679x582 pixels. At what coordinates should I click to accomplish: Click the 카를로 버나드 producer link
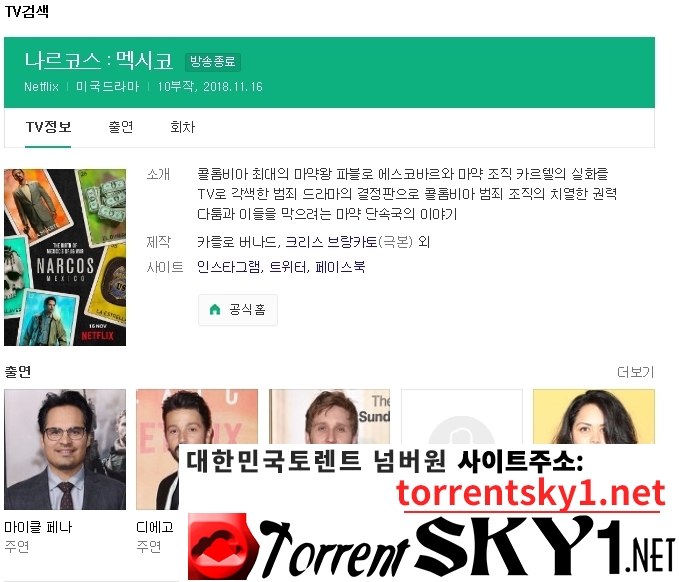(238, 242)
